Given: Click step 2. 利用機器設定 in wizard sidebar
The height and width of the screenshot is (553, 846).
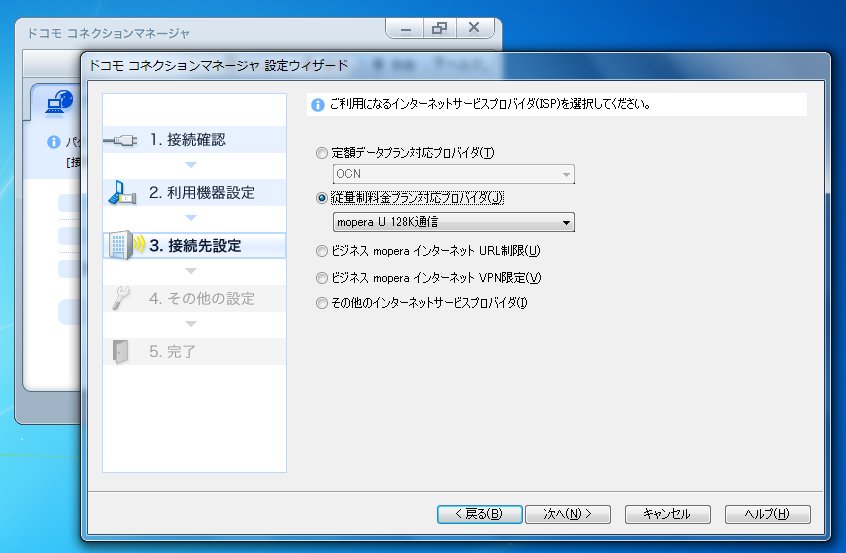Looking at the screenshot, I should click(x=194, y=193).
